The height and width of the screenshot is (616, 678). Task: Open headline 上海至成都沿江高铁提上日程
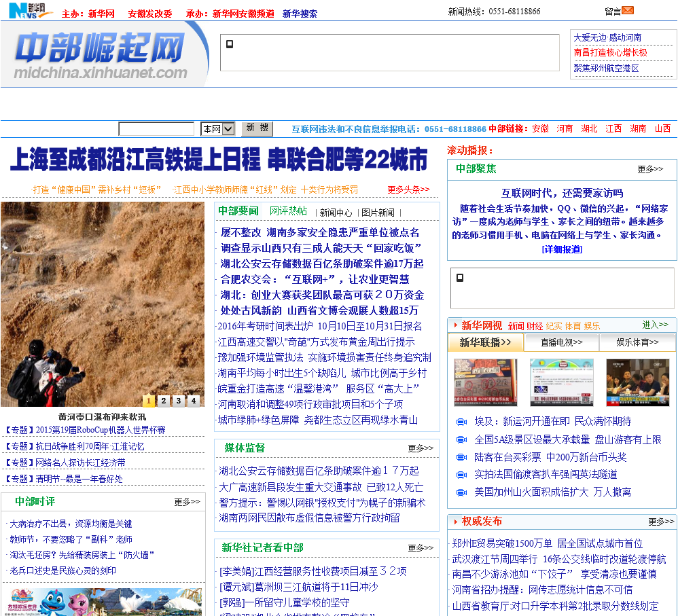click(219, 160)
